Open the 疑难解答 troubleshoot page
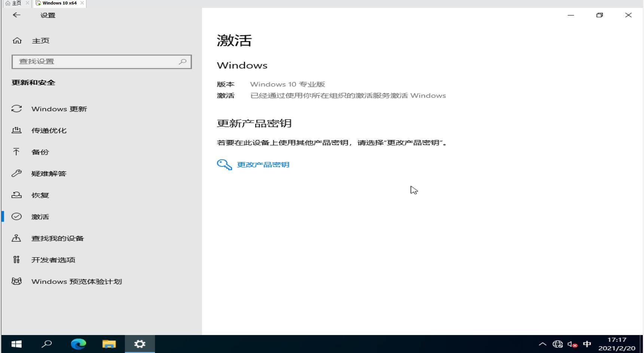Screen dimensions: 644x353 (49, 174)
